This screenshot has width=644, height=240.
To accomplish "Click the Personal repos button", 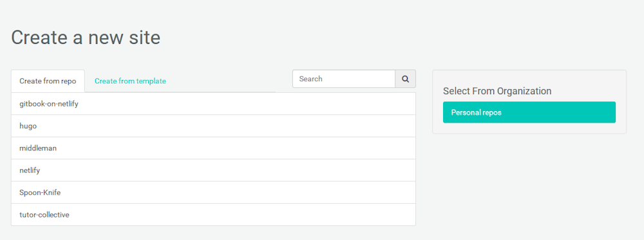I will pyautogui.click(x=529, y=112).
